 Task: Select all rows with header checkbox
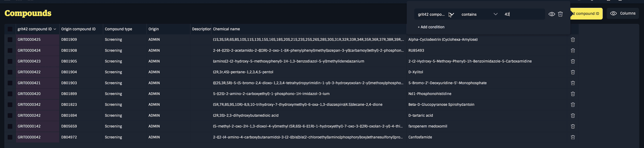coord(10,29)
